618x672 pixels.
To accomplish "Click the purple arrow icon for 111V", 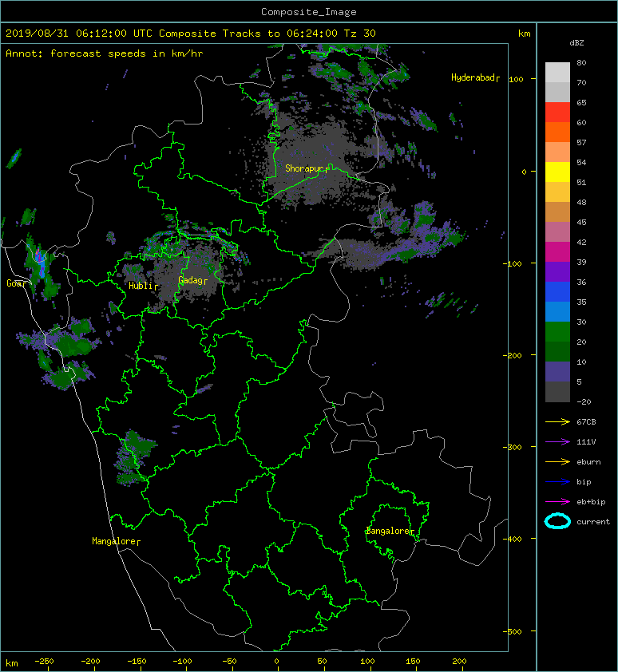I will coord(557,442).
